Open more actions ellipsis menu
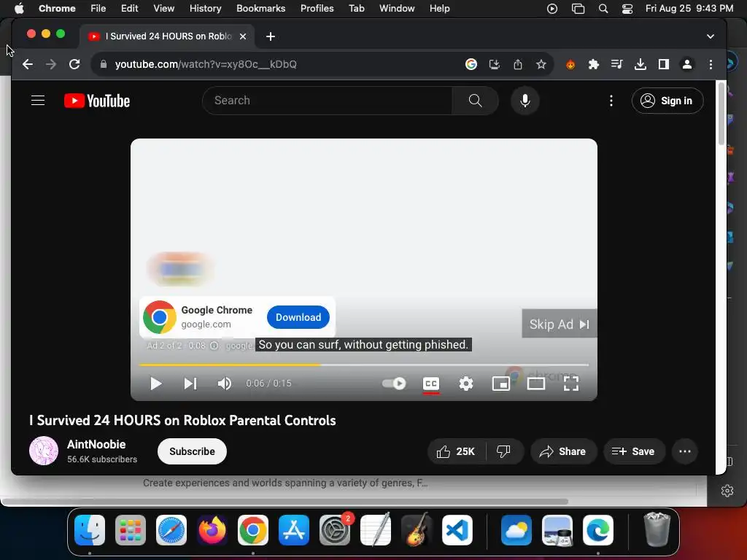 tap(684, 451)
